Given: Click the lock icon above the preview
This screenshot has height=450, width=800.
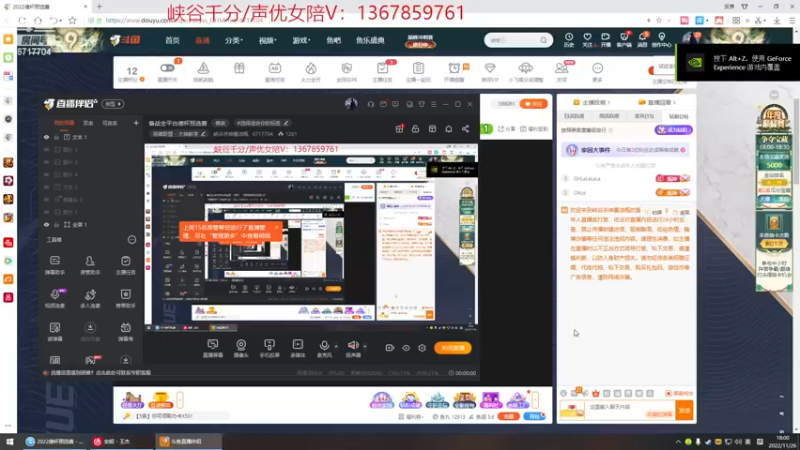Looking at the screenshot, I should [x=415, y=129].
